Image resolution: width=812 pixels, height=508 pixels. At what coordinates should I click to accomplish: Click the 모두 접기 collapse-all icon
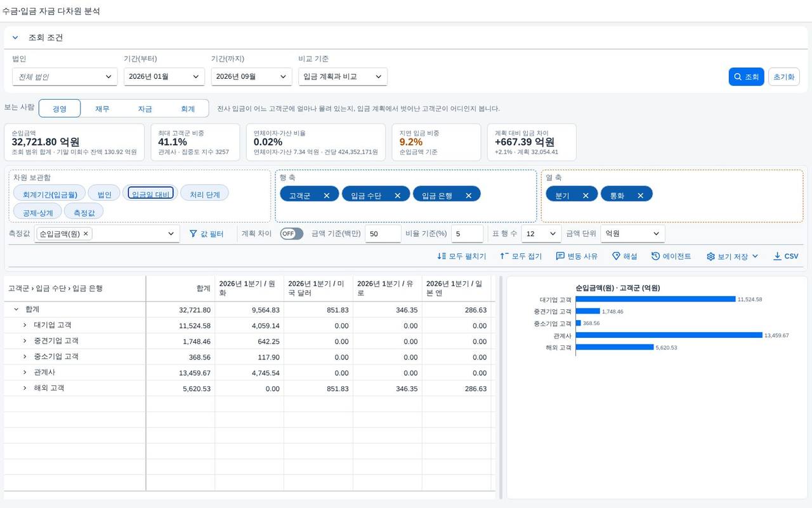504,257
